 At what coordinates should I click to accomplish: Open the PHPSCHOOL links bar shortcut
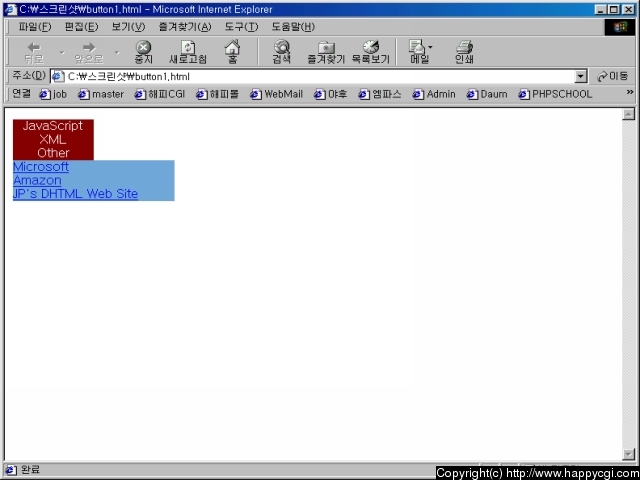click(555, 94)
